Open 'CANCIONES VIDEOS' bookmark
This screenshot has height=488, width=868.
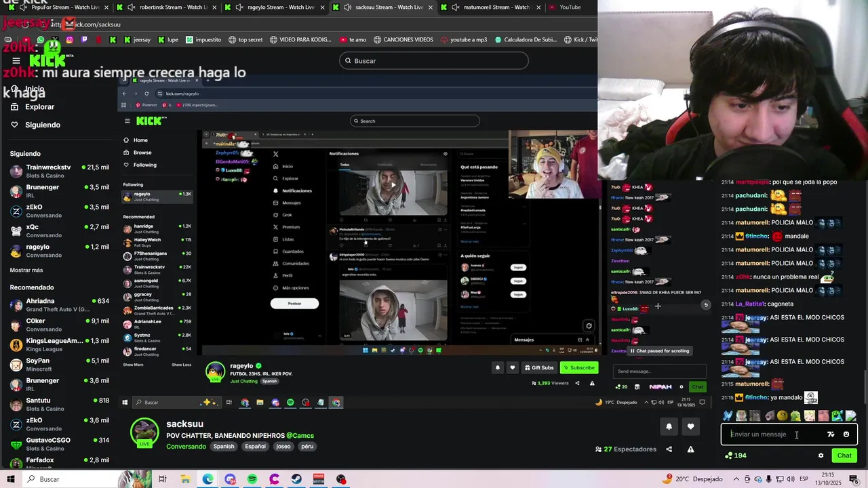403,39
